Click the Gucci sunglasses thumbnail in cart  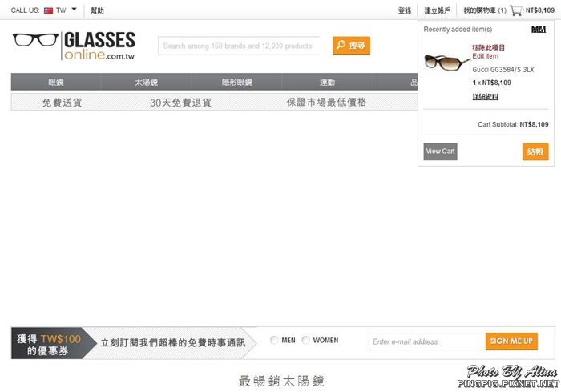point(446,63)
